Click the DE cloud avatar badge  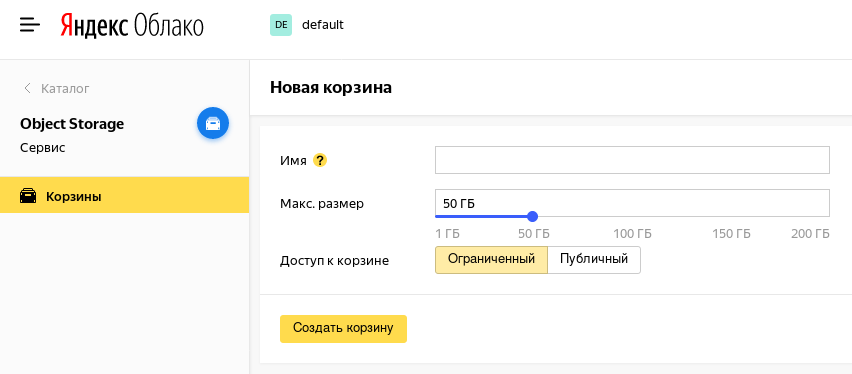pyautogui.click(x=281, y=25)
